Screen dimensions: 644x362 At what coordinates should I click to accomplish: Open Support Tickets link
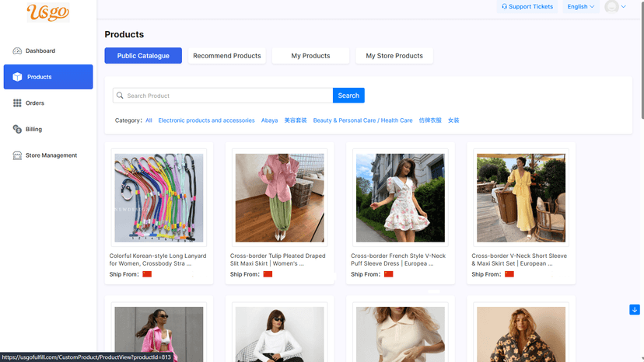(x=527, y=6)
